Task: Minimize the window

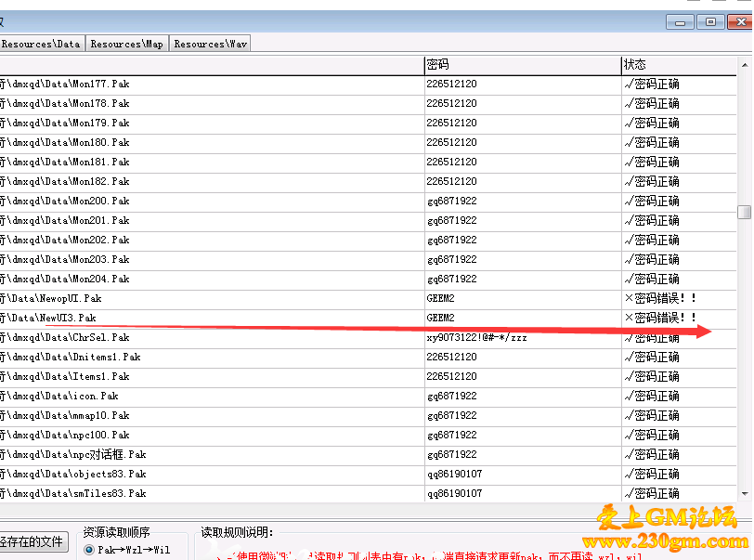Action: click(680, 22)
